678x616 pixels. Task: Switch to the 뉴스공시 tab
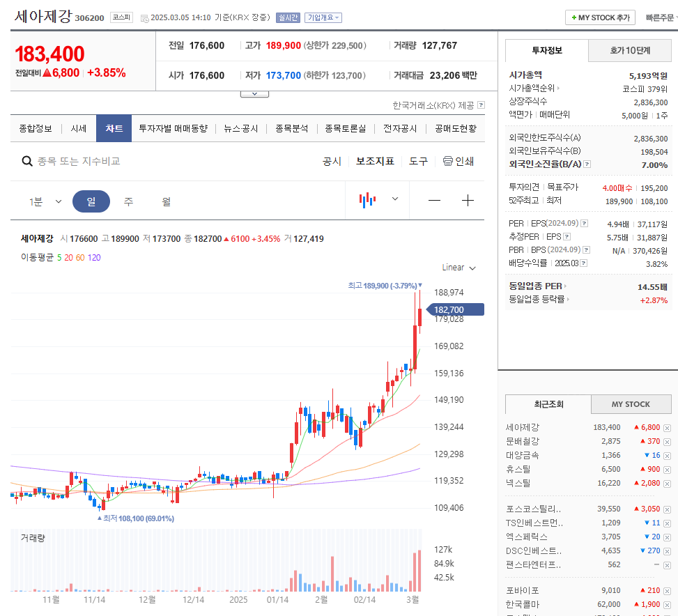tap(240, 128)
